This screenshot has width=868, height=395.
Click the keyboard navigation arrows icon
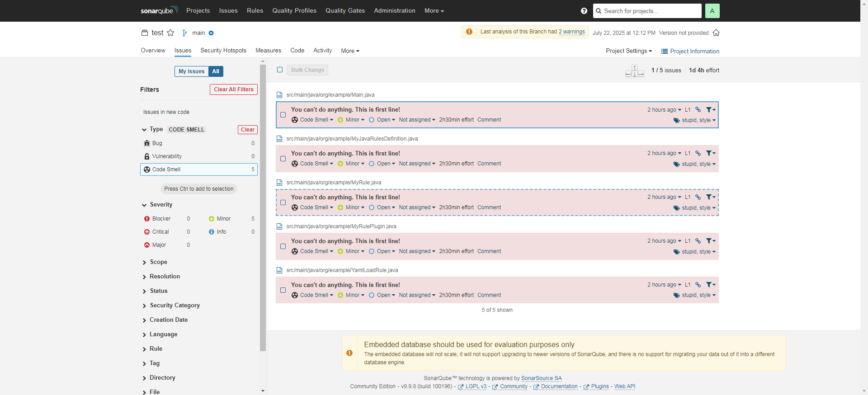click(x=635, y=71)
